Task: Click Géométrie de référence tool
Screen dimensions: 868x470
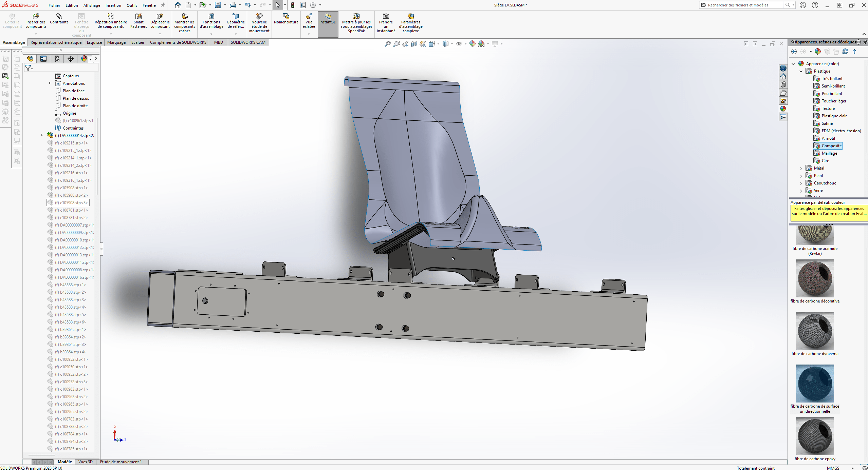Action: point(236,21)
